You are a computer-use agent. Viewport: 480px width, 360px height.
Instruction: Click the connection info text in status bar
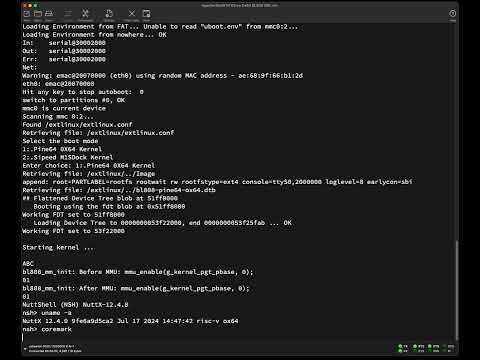[54, 349]
